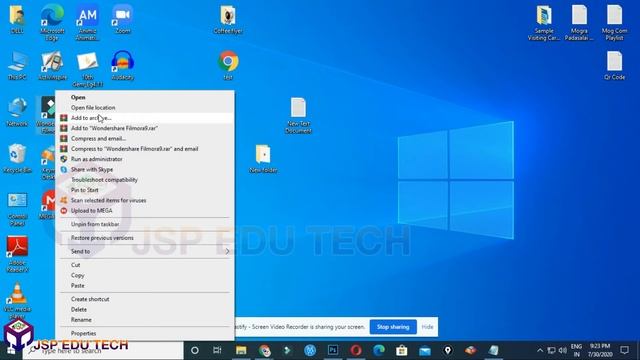
Task: Open Photoshop from the taskbar
Action: pos(333,350)
